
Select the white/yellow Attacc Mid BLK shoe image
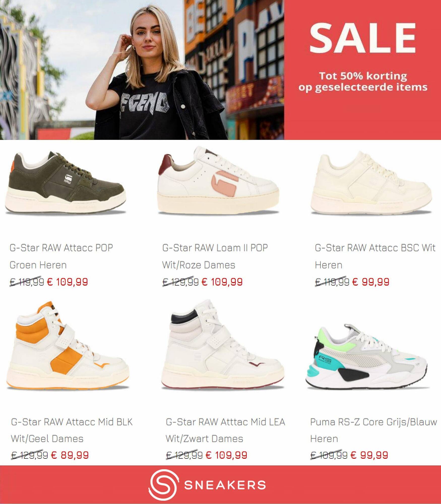point(68,345)
